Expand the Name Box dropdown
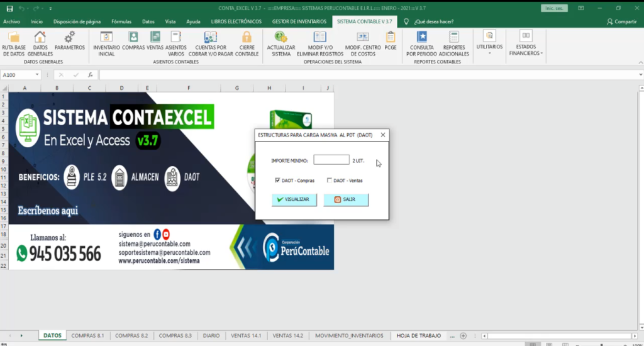 (37, 75)
